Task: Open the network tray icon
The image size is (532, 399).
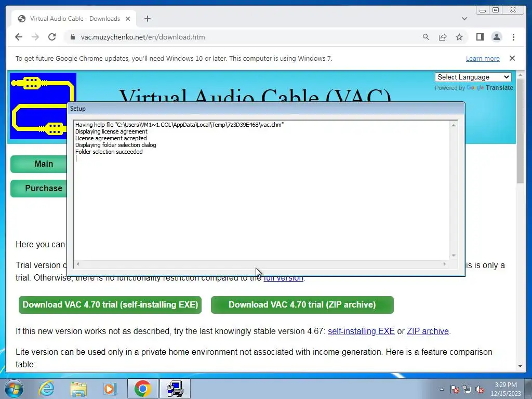Action: (467, 389)
